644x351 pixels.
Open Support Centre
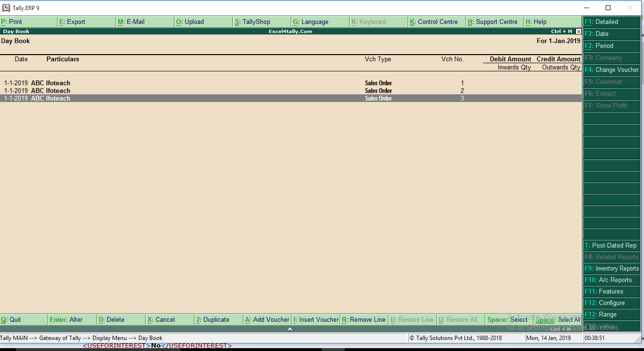point(495,22)
